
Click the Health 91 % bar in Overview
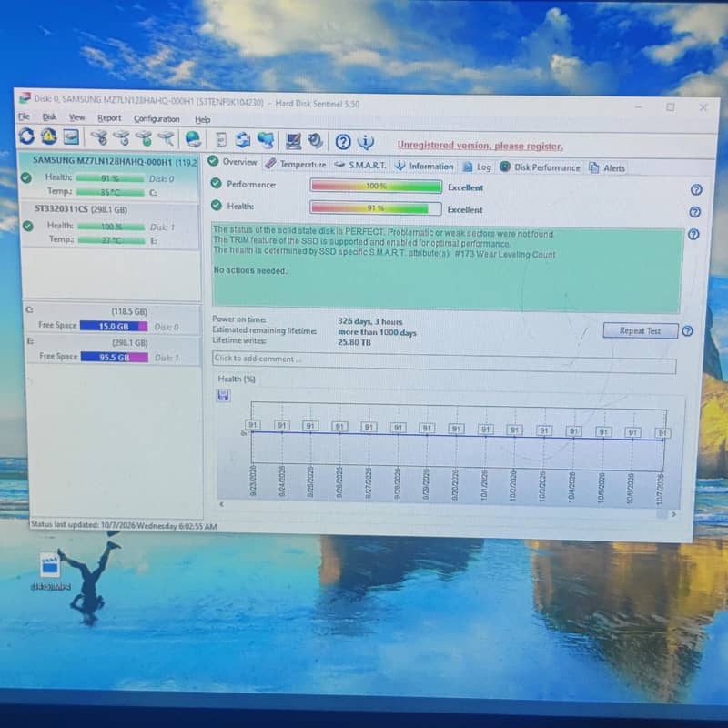click(375, 208)
